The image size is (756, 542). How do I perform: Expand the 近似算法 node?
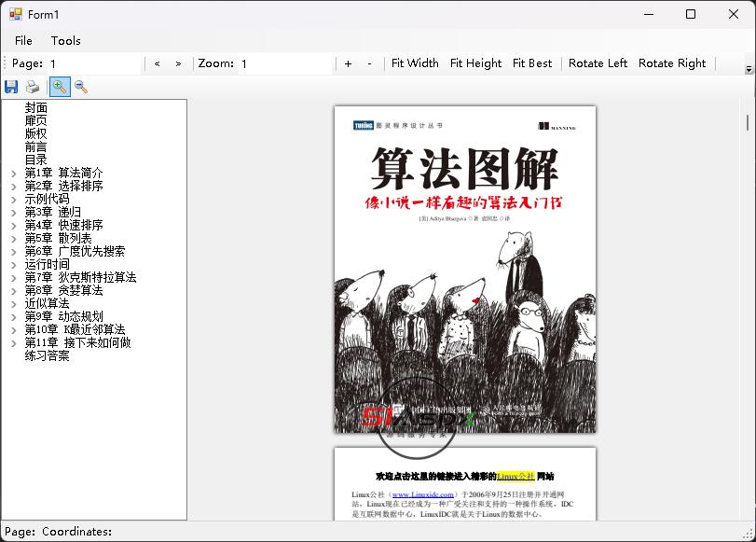coord(14,303)
